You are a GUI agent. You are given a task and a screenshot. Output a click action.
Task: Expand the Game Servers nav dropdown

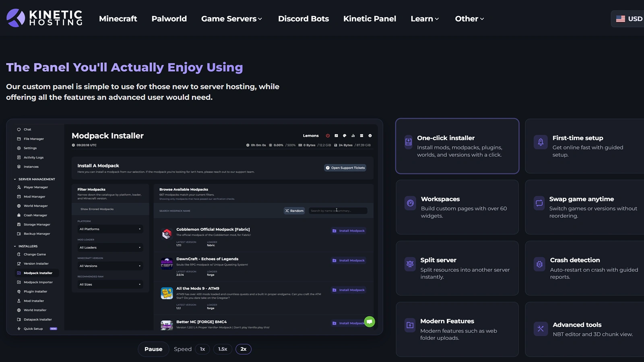[231, 19]
